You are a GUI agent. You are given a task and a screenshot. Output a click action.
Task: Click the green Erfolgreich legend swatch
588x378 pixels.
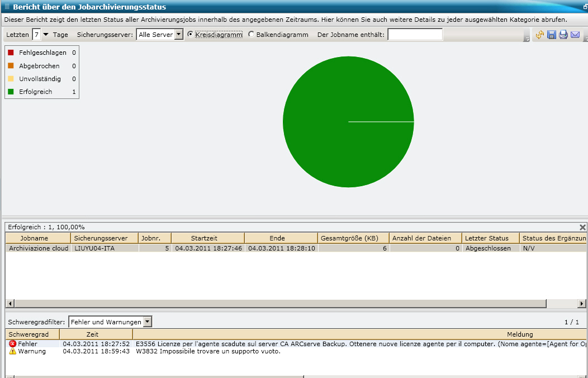11,92
